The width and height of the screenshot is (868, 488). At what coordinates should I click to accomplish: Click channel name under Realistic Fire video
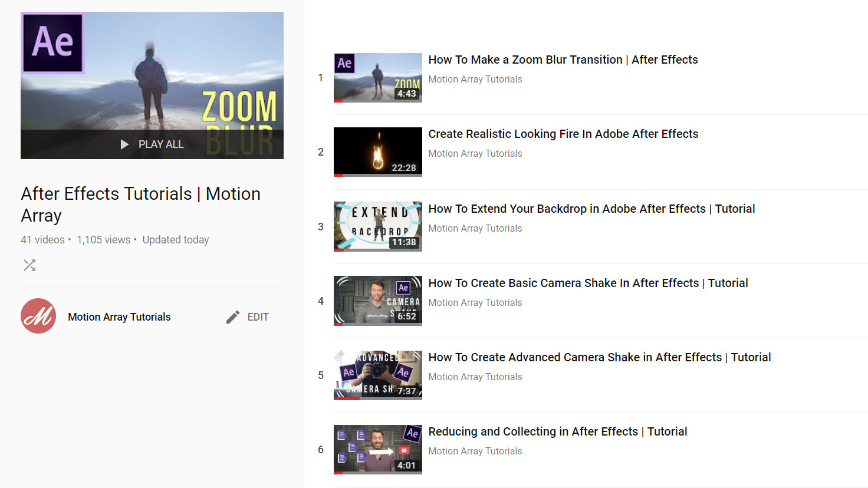point(475,153)
